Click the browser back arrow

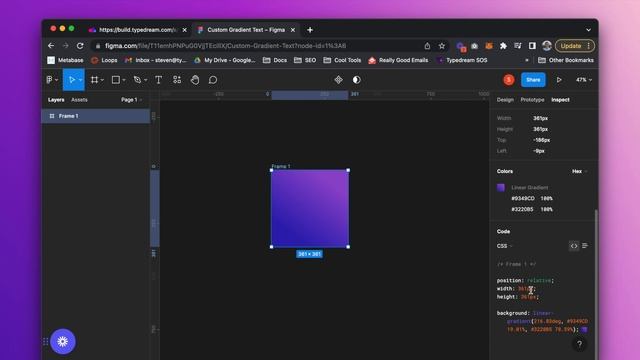[51, 46]
